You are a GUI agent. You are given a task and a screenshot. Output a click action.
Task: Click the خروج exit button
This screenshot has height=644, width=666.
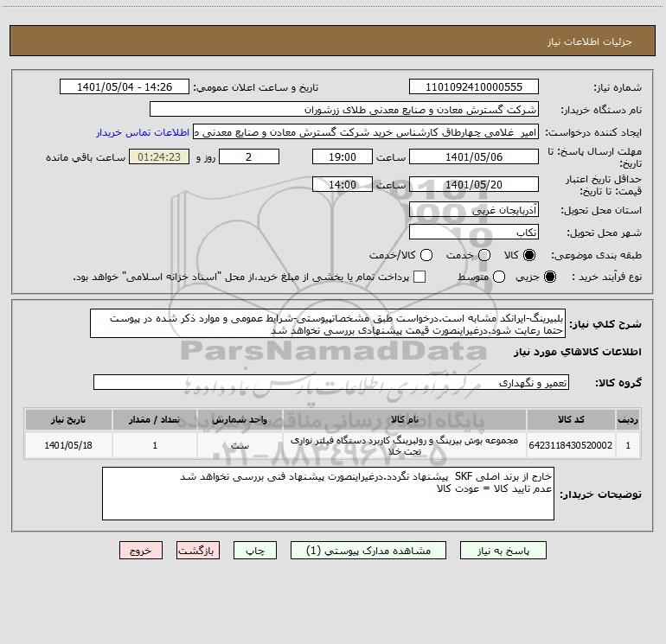[x=141, y=551]
